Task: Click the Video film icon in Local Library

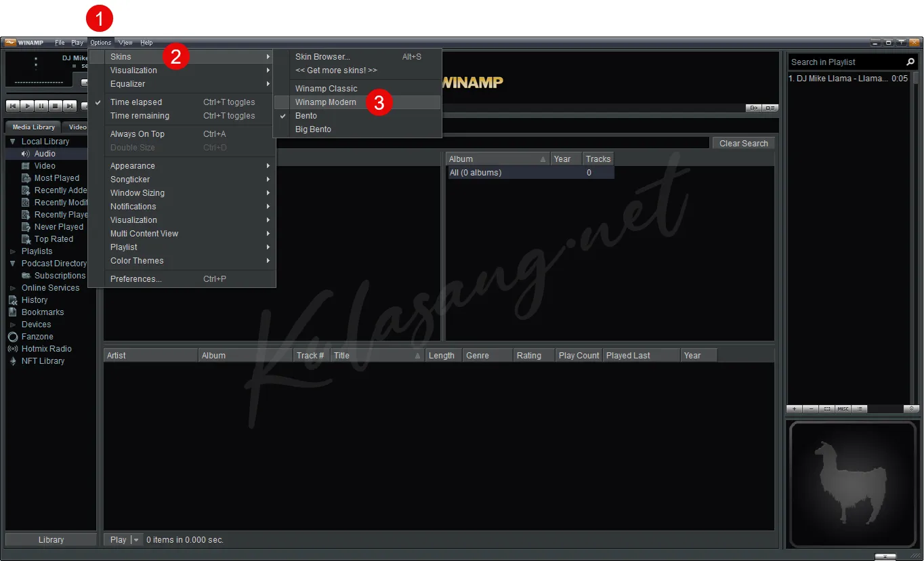Action: coord(26,166)
